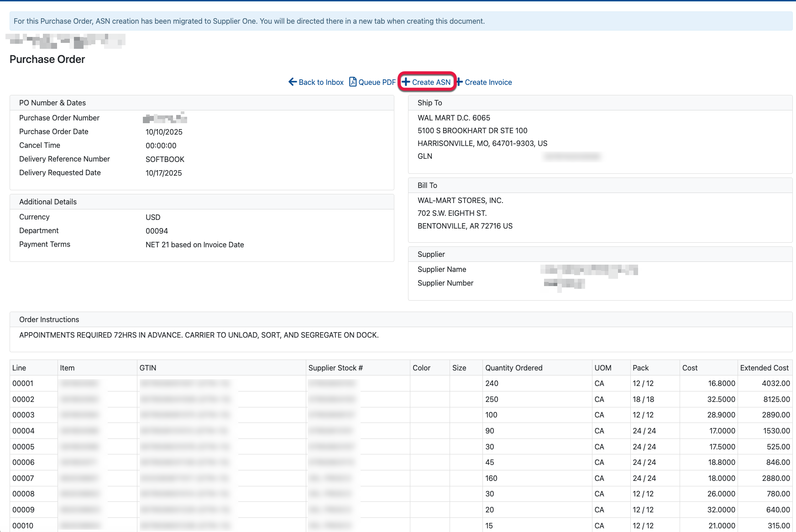Open the Create Invoice link
796x532 pixels.
coord(488,82)
